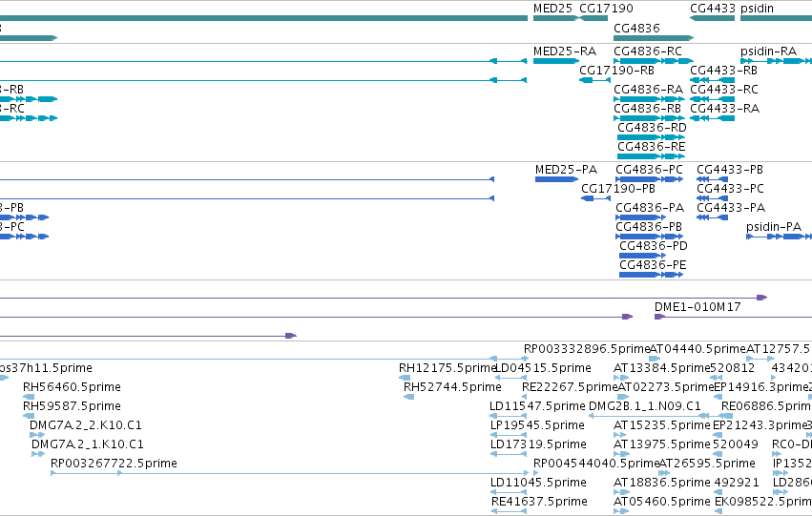Select EST RH56460.5prime
Screen dimensions: 812x516
[x=72, y=387]
